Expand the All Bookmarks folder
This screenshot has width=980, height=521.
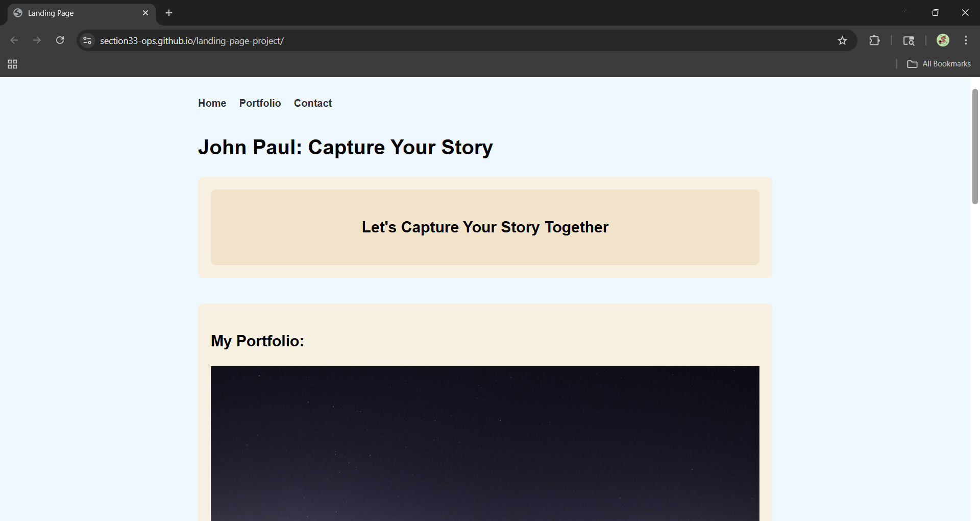939,63
